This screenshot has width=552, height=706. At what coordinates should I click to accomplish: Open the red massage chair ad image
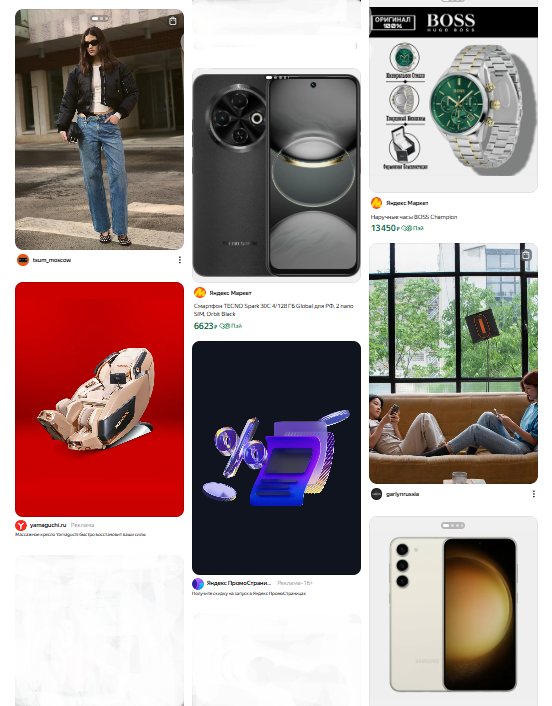point(100,399)
